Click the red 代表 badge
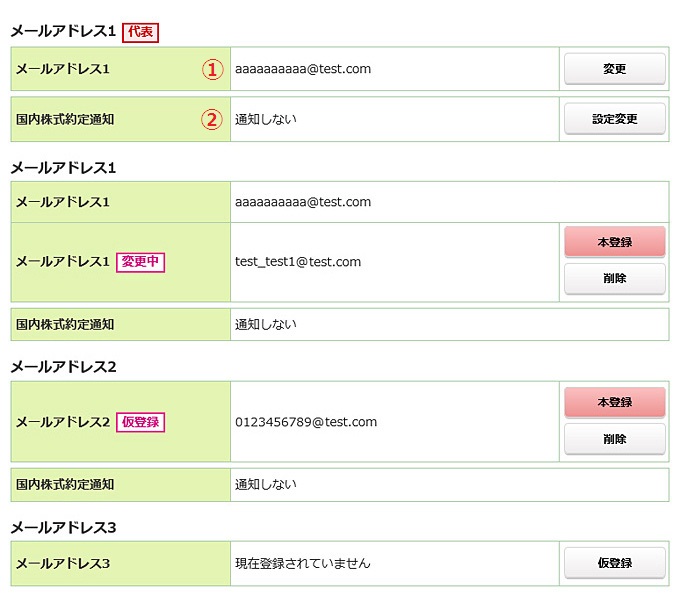Image resolution: width=680 pixels, height=608 pixels. [x=140, y=32]
